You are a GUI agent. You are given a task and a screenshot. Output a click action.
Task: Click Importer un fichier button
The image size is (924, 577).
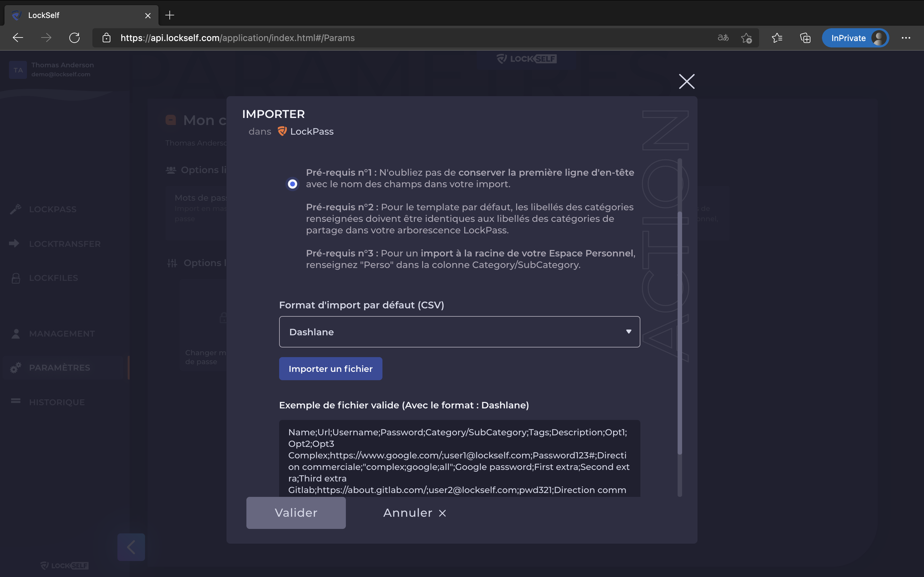[330, 369]
